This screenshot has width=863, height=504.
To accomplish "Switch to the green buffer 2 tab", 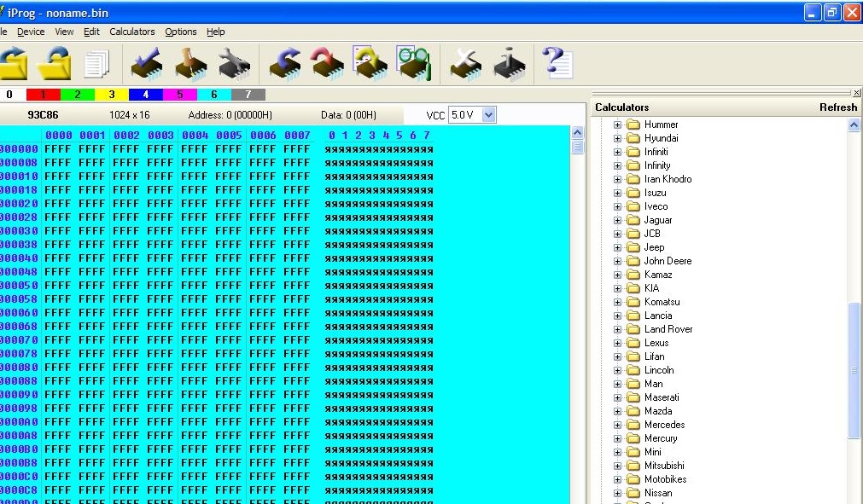I will [78, 95].
